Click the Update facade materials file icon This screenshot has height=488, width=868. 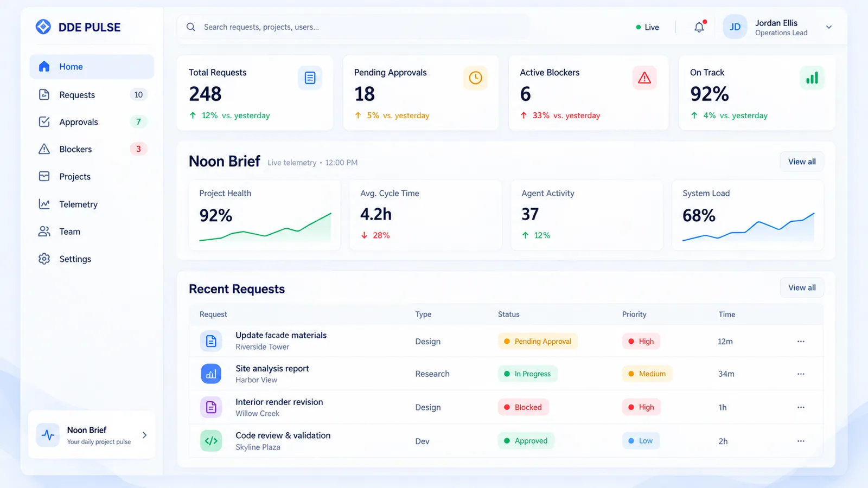pyautogui.click(x=211, y=341)
